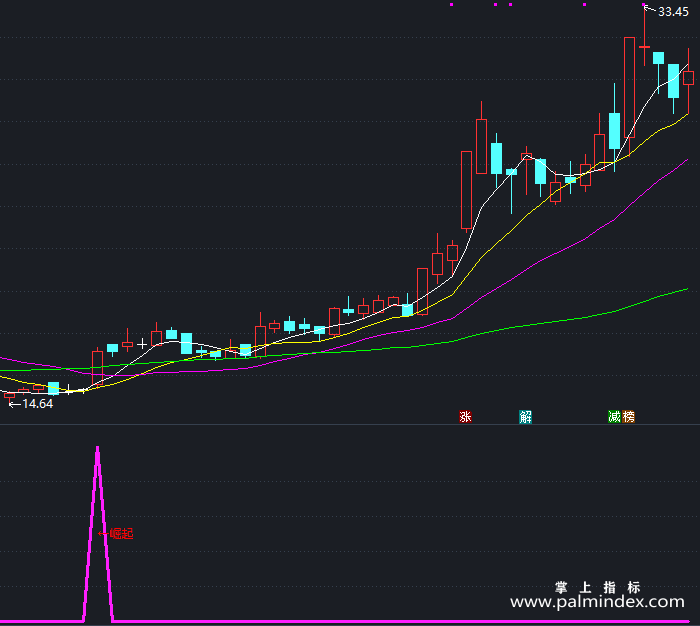Click the 14.64 low price label
This screenshot has height=626, width=700.
pyautogui.click(x=38, y=404)
